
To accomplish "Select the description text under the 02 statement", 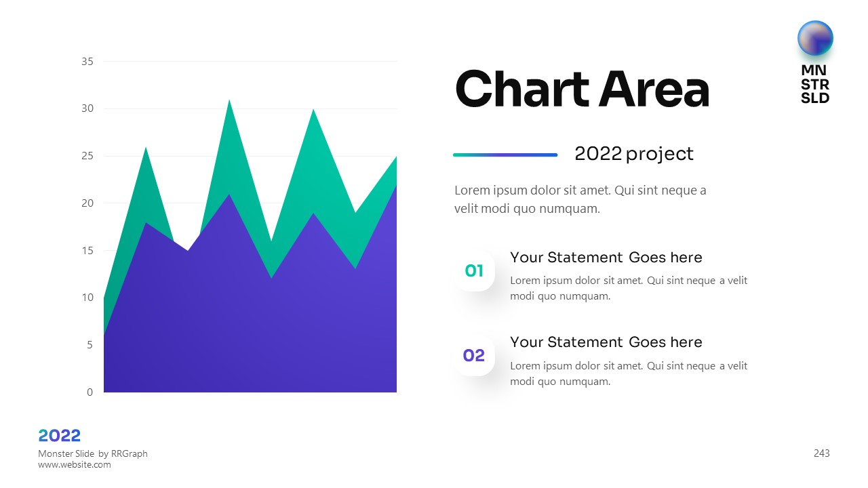I will pyautogui.click(x=629, y=373).
